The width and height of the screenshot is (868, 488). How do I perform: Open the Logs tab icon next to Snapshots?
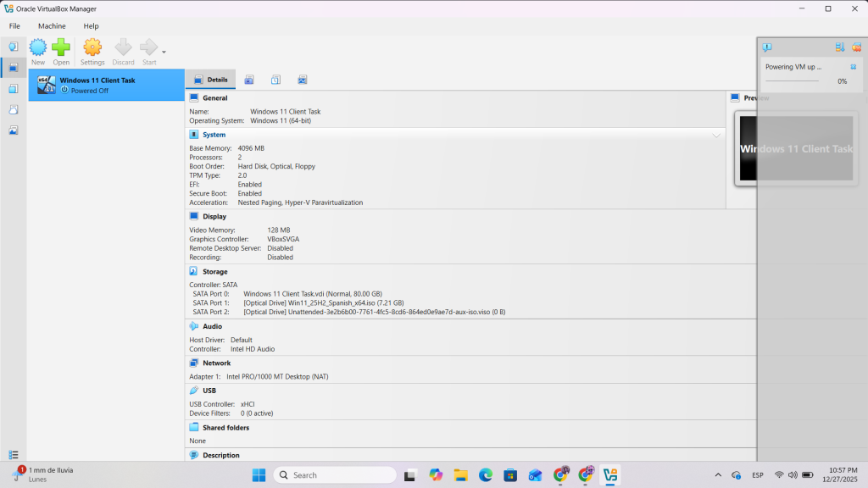(275, 80)
